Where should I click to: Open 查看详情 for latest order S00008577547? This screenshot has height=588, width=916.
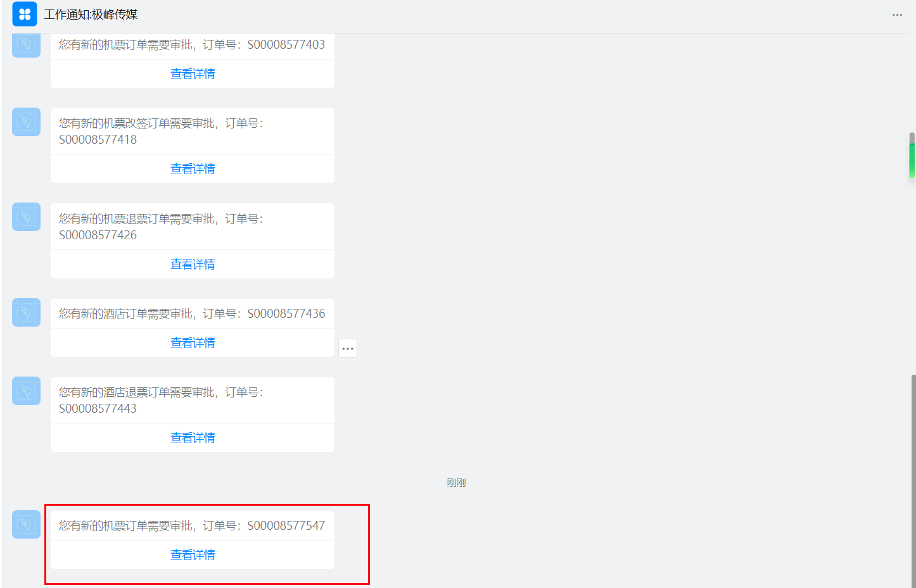(193, 554)
